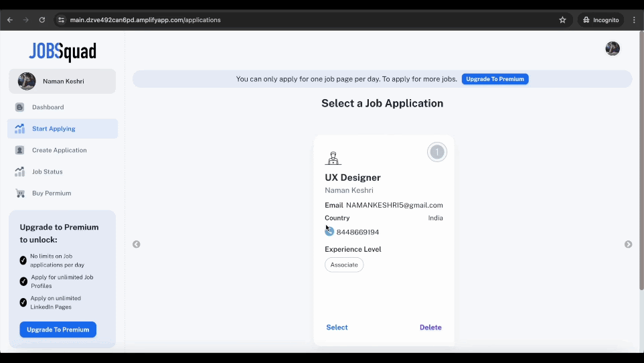Delete the UX Designer application
This screenshot has width=644, height=363.
(430, 328)
